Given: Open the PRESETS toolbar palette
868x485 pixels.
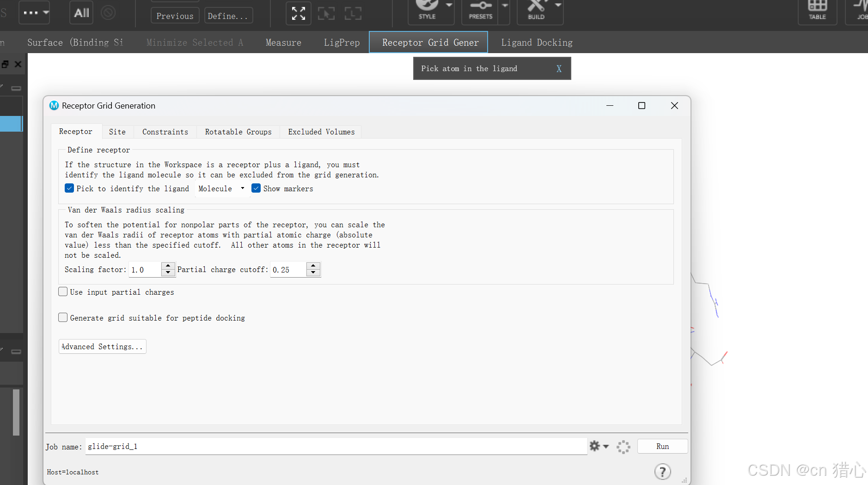Looking at the screenshot, I should [x=481, y=10].
